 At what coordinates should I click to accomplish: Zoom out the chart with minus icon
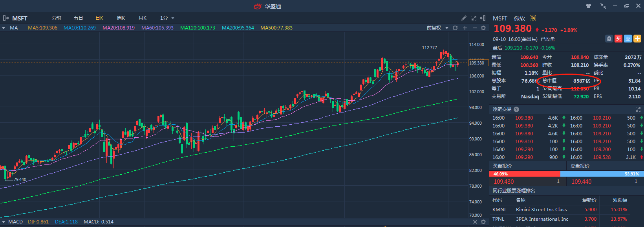pos(474,28)
